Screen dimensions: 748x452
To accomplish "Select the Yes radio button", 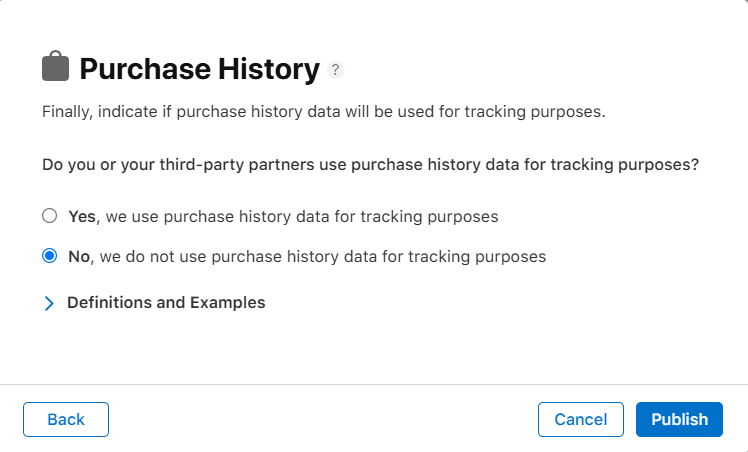I will coord(49,215).
